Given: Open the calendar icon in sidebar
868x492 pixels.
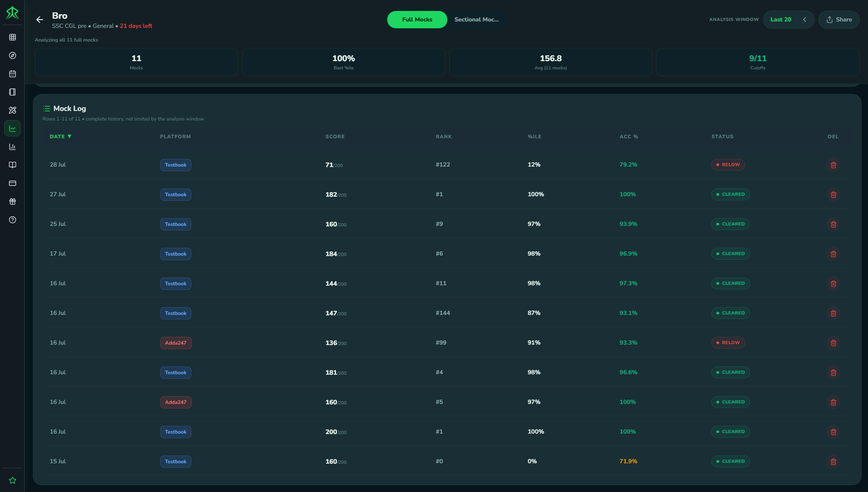Looking at the screenshot, I should [x=12, y=74].
